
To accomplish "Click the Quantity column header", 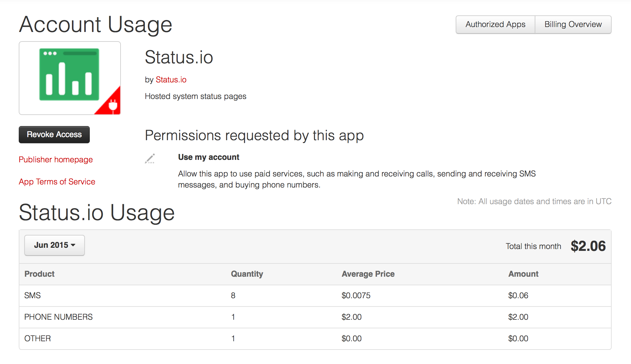I will [247, 274].
